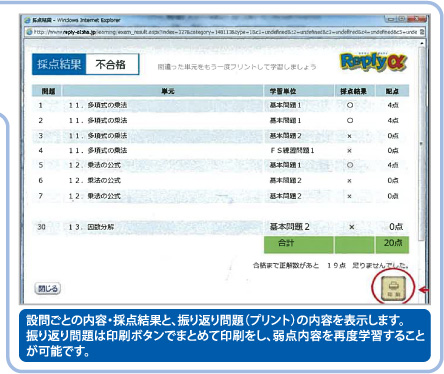Click the × result in row 4

349,151
